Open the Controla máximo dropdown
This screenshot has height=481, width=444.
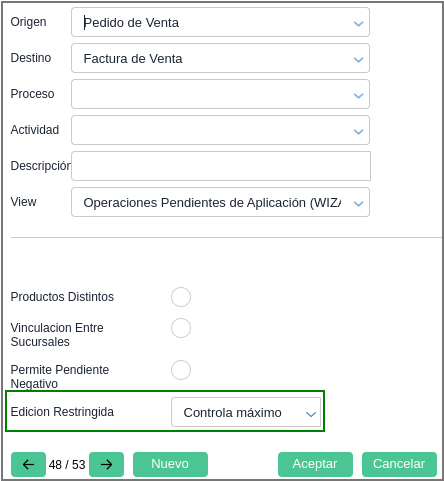[246, 412]
